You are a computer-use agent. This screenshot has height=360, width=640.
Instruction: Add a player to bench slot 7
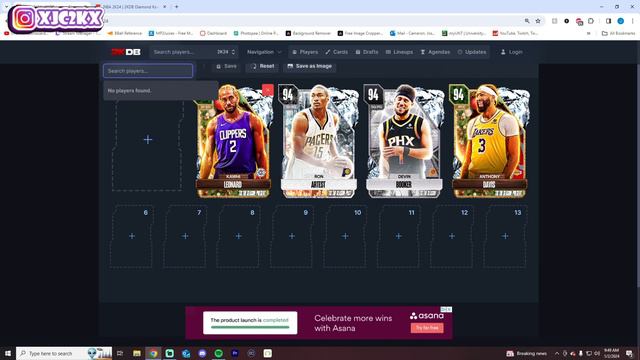coord(185,236)
